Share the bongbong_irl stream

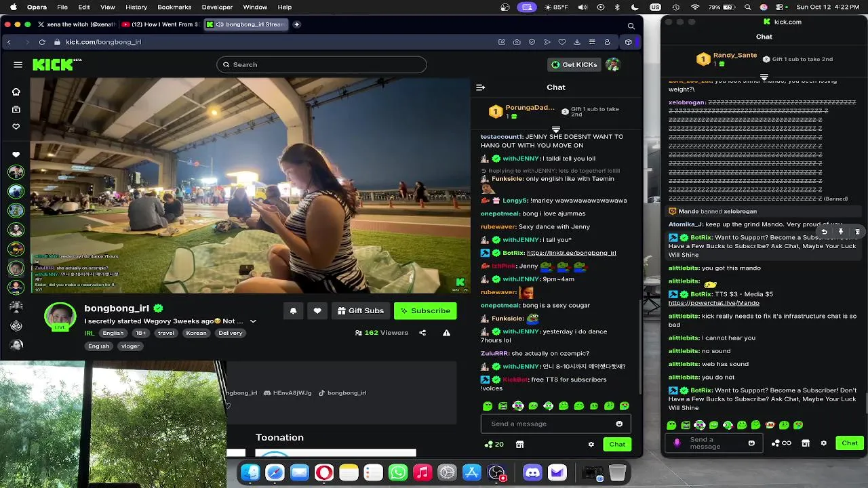click(x=422, y=333)
